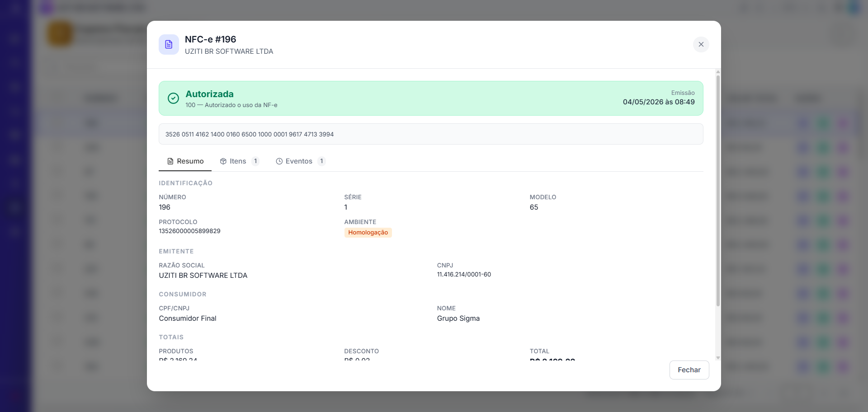This screenshot has width=868, height=412.
Task: Click the Eventos count badge 1
Action: [321, 161]
